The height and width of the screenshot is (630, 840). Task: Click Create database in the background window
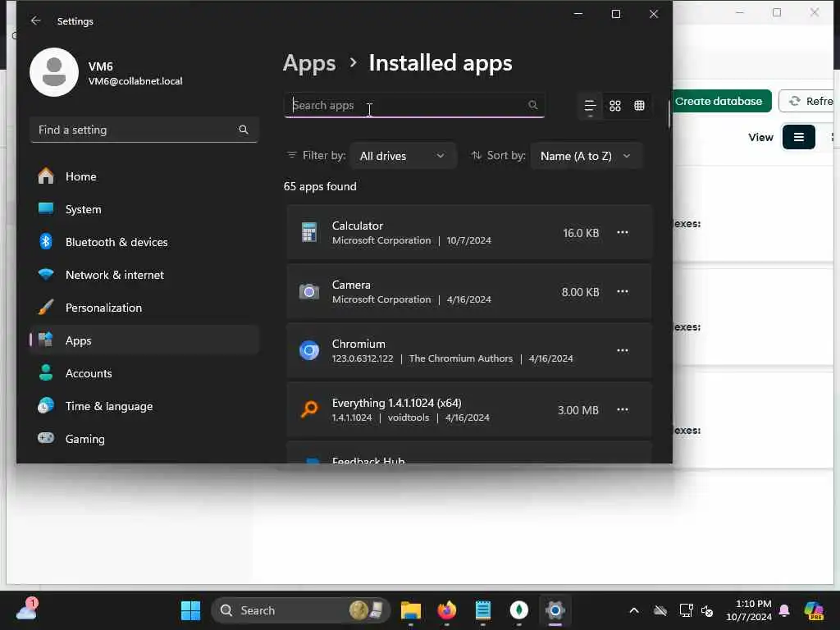(x=721, y=101)
